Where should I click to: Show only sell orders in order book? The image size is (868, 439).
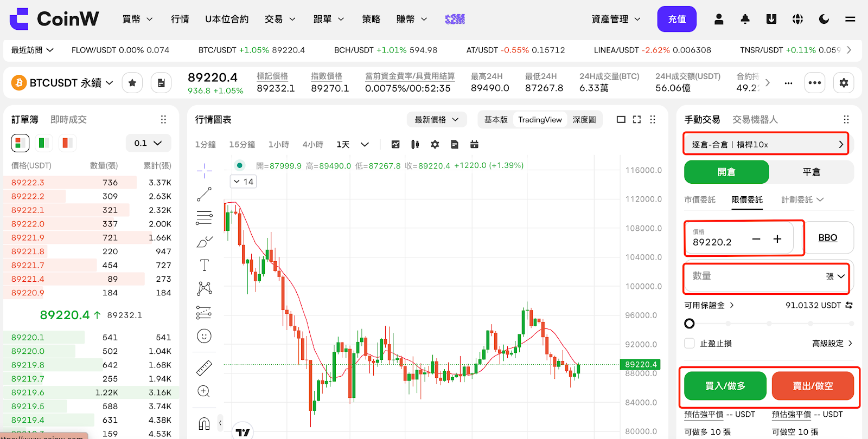(x=67, y=143)
